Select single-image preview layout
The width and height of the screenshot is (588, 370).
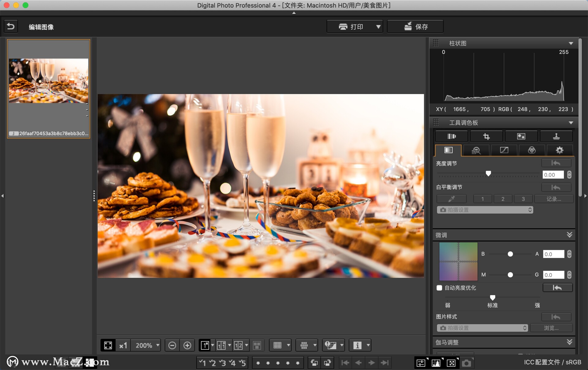coord(205,345)
